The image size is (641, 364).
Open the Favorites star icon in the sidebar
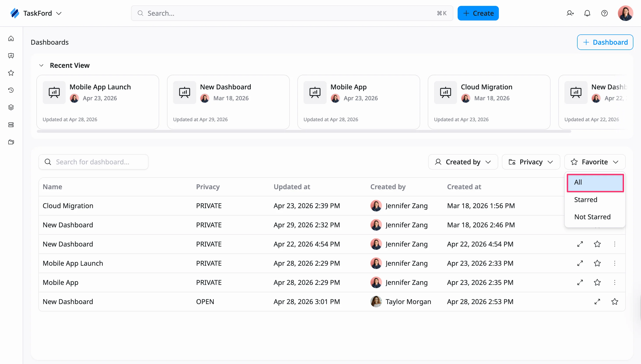click(11, 73)
